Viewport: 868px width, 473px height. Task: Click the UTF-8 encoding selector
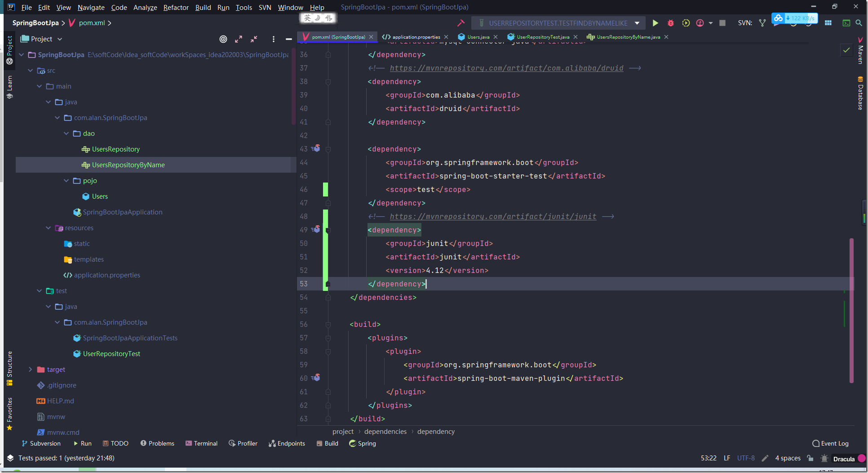(746, 458)
